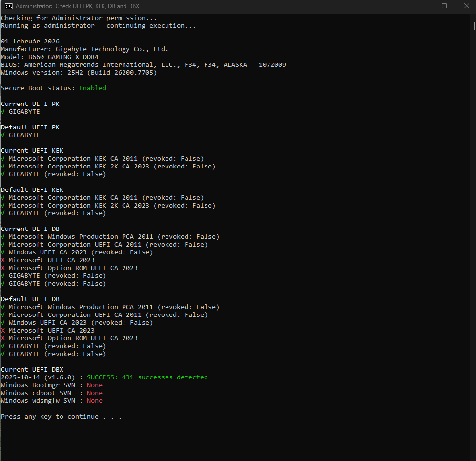Screen dimensions: 476x461
Task: Click the DBX version '2025-10-14 (v1.6.0)'
Action: click(38, 377)
